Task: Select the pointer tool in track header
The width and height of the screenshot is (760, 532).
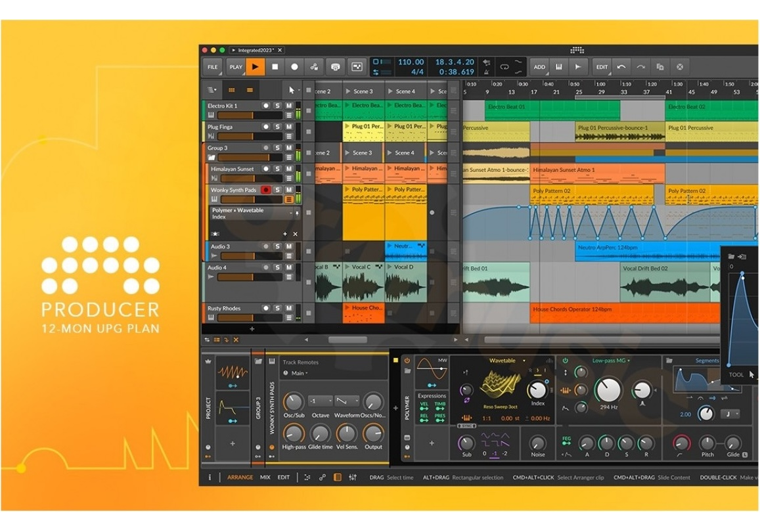Action: click(291, 90)
